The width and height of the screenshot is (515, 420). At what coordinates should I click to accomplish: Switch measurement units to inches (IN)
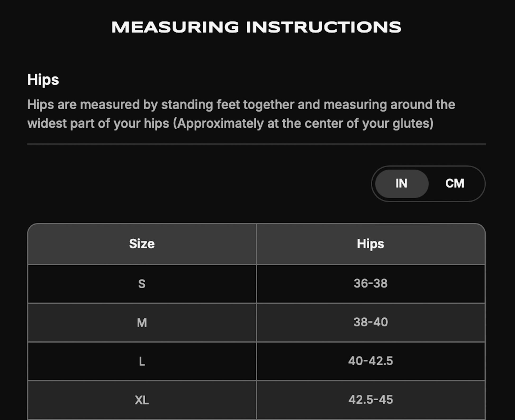[x=401, y=184]
